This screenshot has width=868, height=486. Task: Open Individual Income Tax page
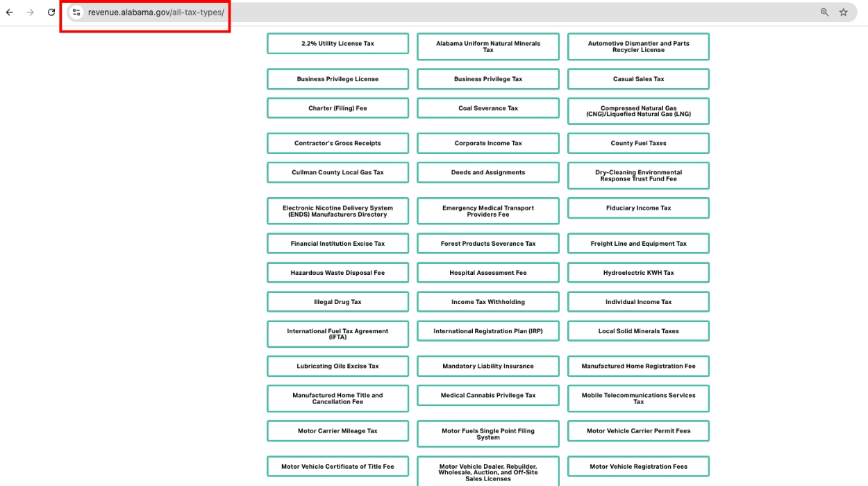pyautogui.click(x=638, y=302)
